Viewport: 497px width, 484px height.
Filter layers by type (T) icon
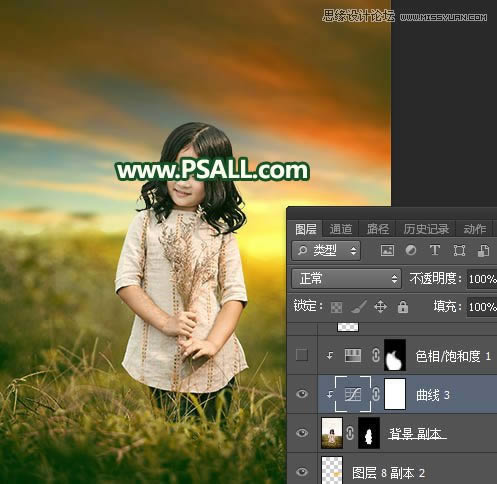click(435, 250)
